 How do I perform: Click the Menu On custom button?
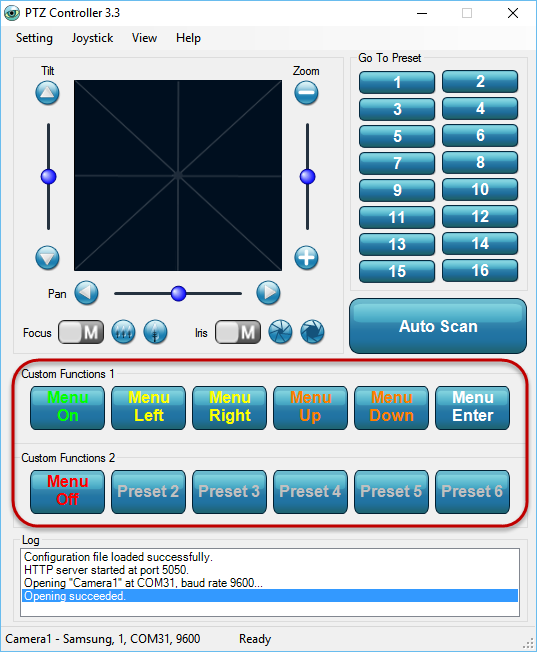(67, 408)
